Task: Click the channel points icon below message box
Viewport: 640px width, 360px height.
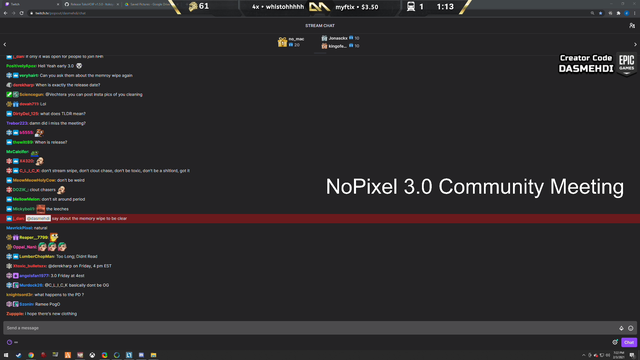Action: (9, 342)
